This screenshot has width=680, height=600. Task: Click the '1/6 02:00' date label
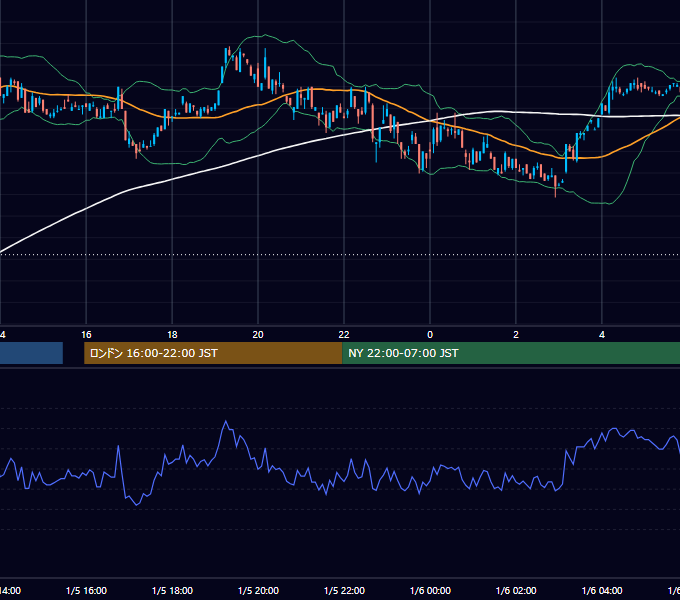click(x=516, y=590)
